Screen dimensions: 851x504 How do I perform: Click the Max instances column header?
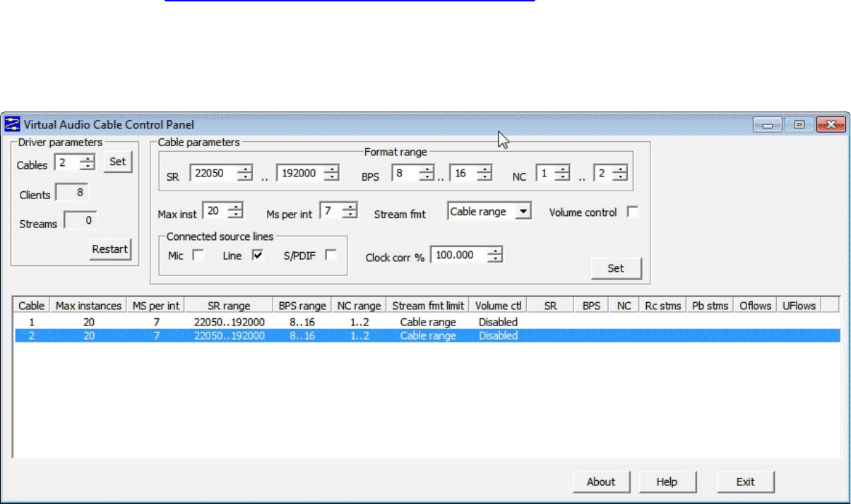tap(88, 306)
